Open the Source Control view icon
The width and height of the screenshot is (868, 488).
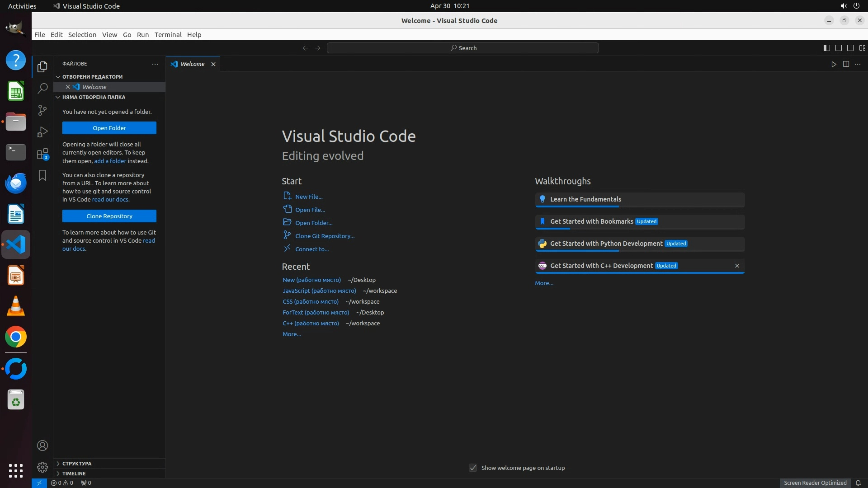click(x=42, y=110)
